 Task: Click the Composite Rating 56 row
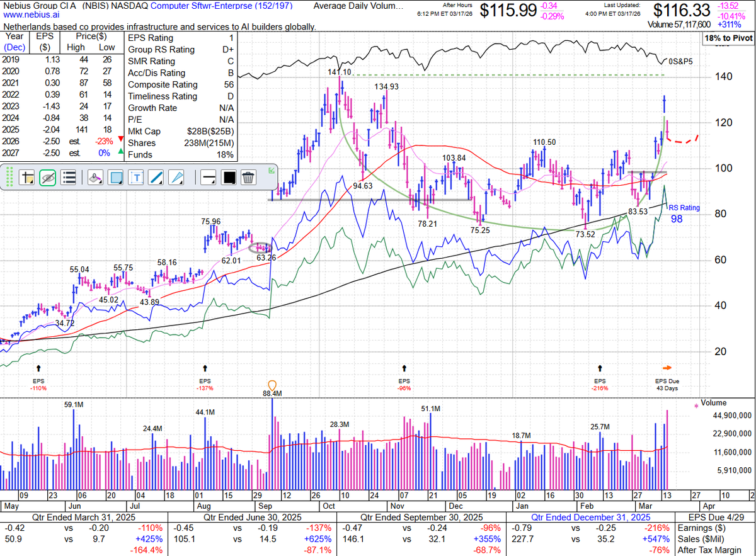tap(180, 84)
